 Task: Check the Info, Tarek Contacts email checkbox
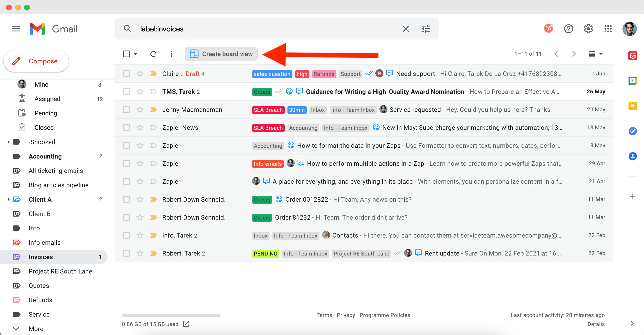pos(126,235)
